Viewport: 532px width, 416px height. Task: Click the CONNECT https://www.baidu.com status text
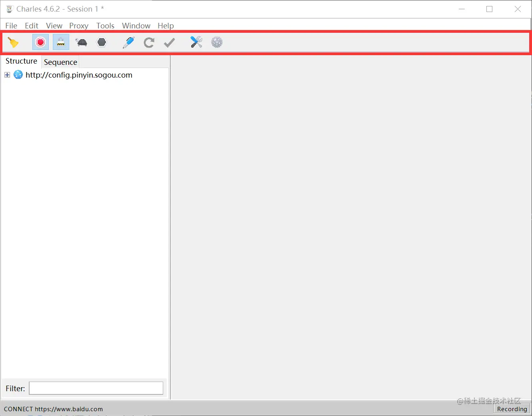[53, 409]
